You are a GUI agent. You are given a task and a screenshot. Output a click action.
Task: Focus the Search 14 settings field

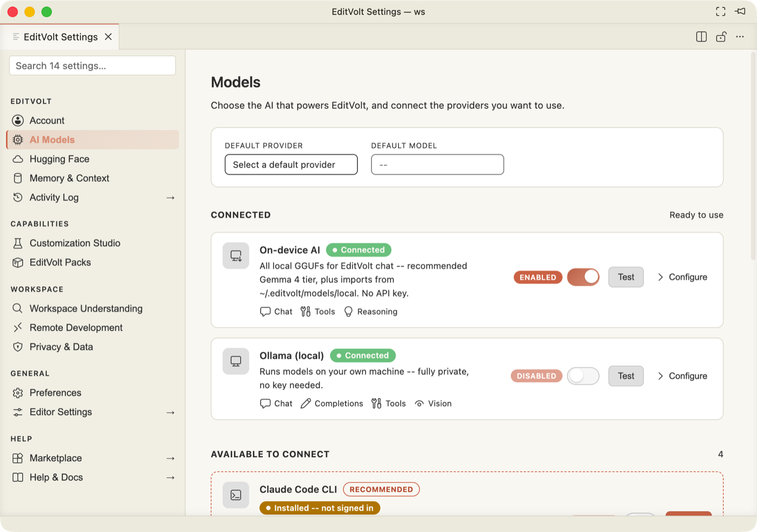click(x=92, y=65)
